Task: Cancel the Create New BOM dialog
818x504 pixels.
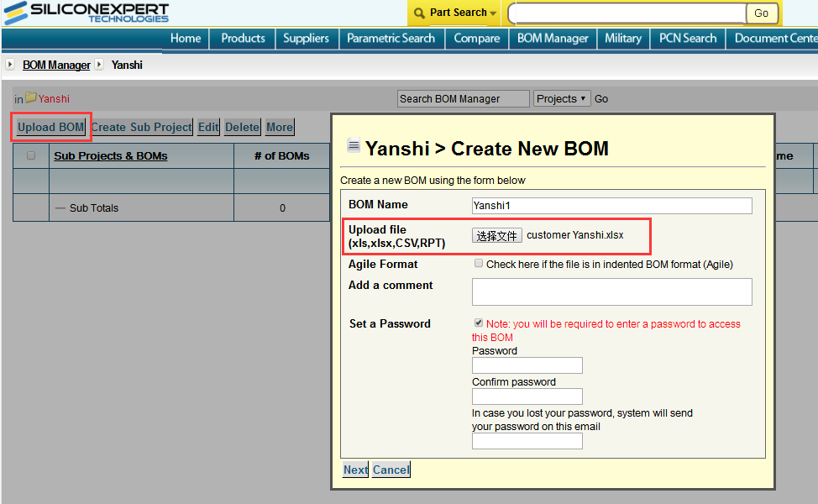Action: click(x=391, y=470)
